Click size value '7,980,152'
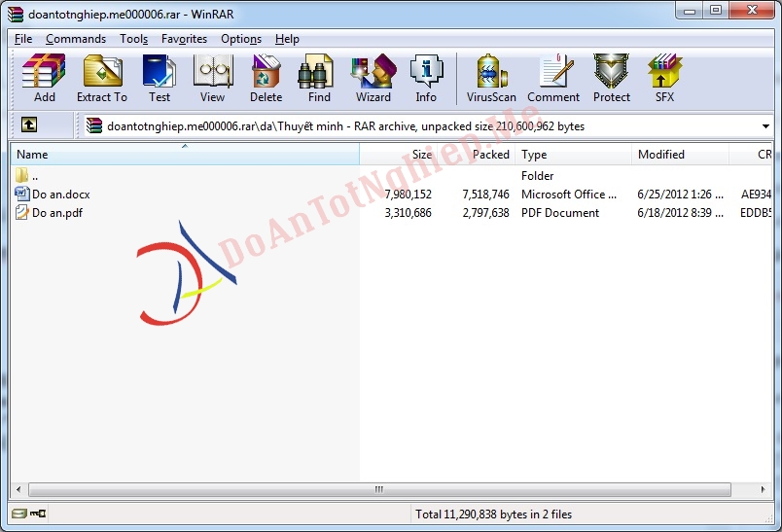 point(408,194)
